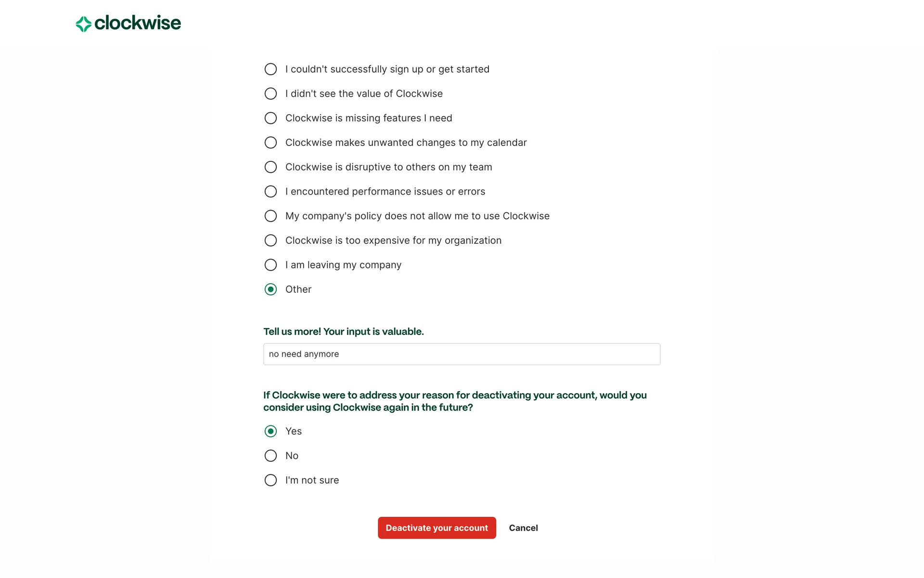The width and height of the screenshot is (924, 578).
Task: Pick "Clockwise is too expensive" radio button
Action: coord(271,240)
